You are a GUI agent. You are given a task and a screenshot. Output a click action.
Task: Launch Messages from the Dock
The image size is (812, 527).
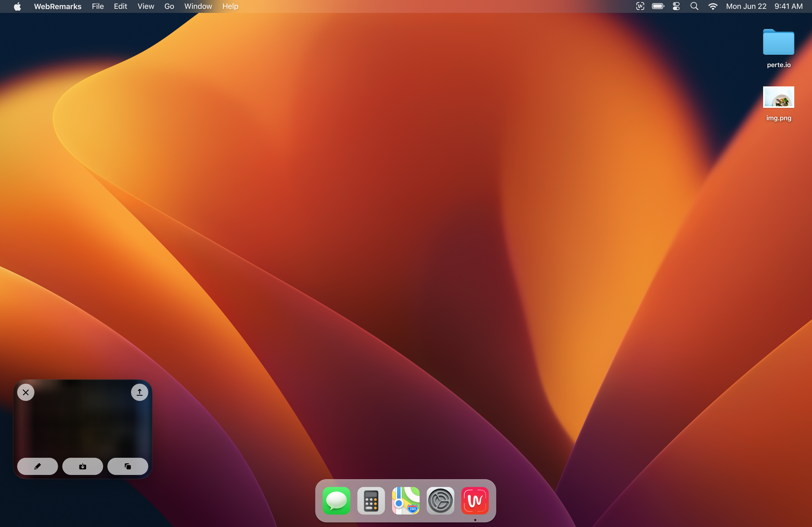[x=336, y=500]
